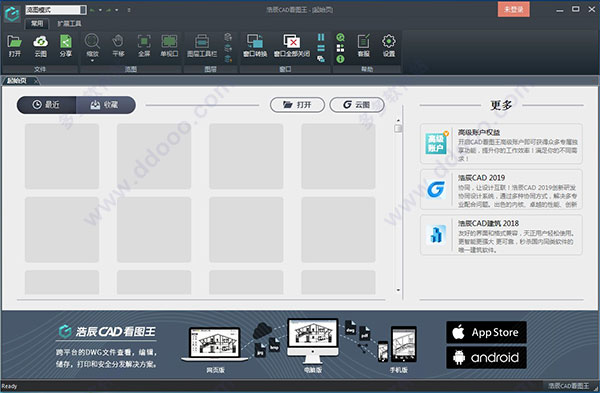Viewport: 600px width, 393px height.
Task: Click the file list scrollbar thumb
Action: click(398, 128)
